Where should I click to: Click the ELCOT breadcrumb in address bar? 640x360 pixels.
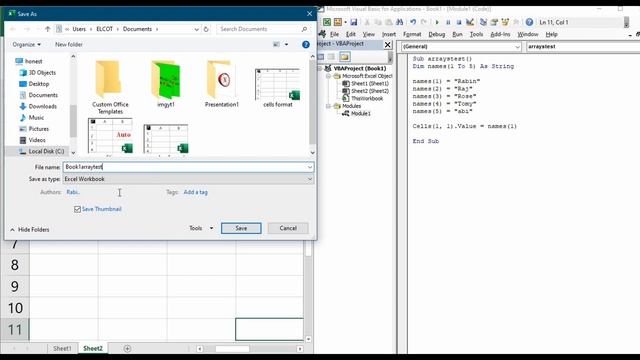pyautogui.click(x=104, y=29)
